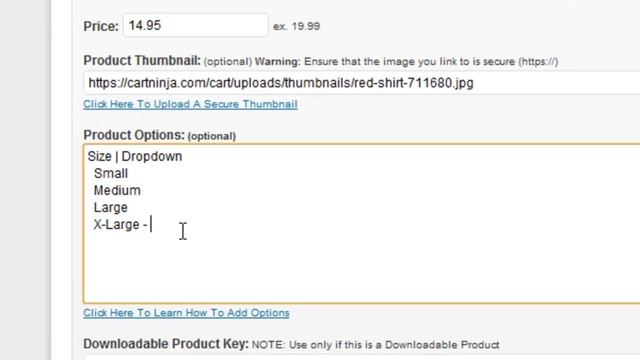Click the Product Options: label
The height and width of the screenshot is (360, 640).
pyautogui.click(x=134, y=135)
